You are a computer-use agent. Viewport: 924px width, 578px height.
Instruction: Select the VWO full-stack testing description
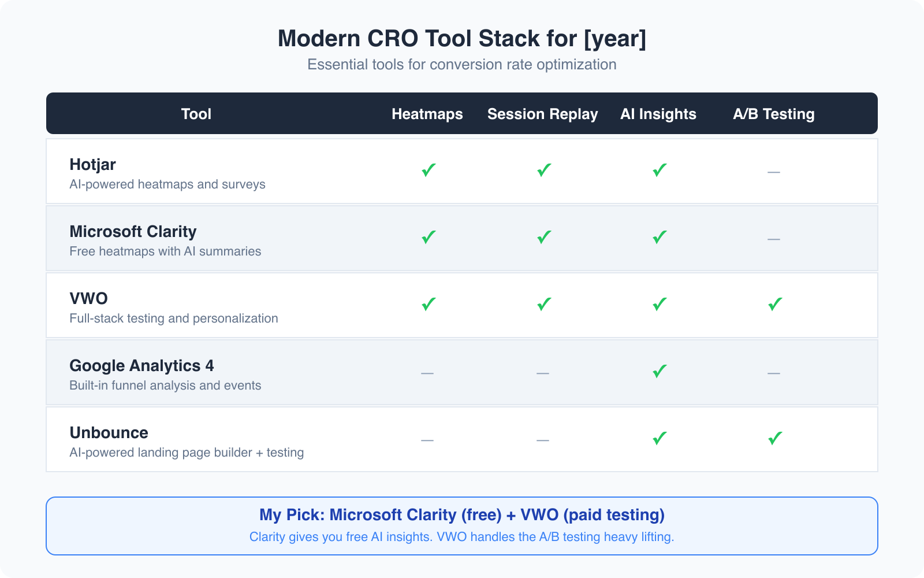point(173,318)
